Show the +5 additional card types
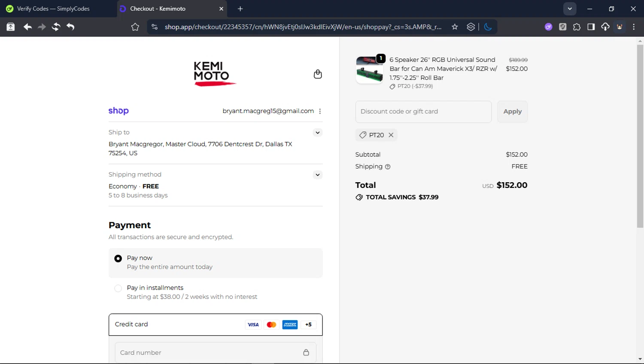The width and height of the screenshot is (644, 364). 308,324
